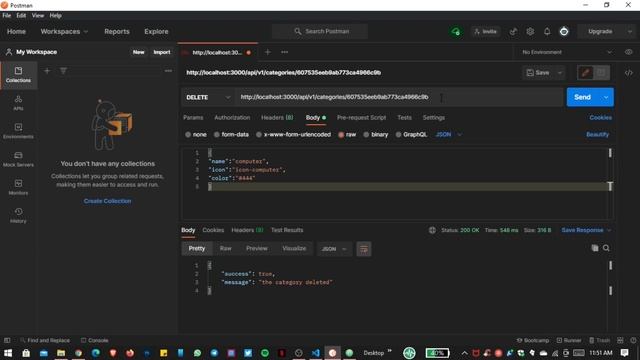Image resolution: width=640 pixels, height=360 pixels.
Task: Open the Environments sidebar section
Action: coord(18,131)
